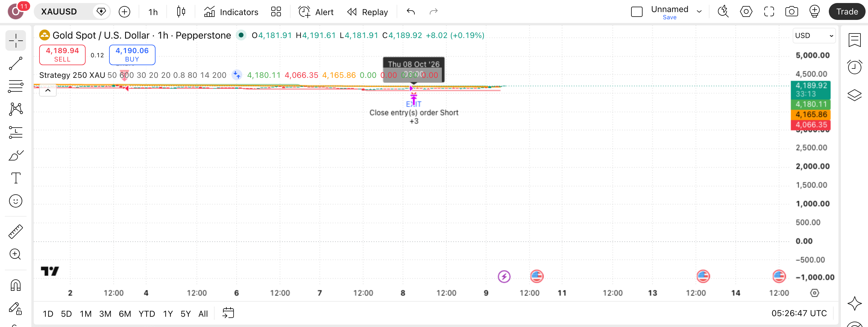Click the 4,190.06 BUY button

click(x=132, y=55)
